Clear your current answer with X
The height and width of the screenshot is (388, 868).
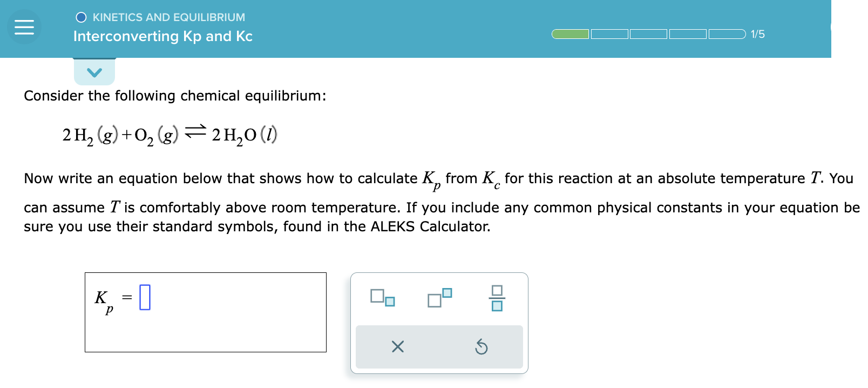(x=398, y=347)
